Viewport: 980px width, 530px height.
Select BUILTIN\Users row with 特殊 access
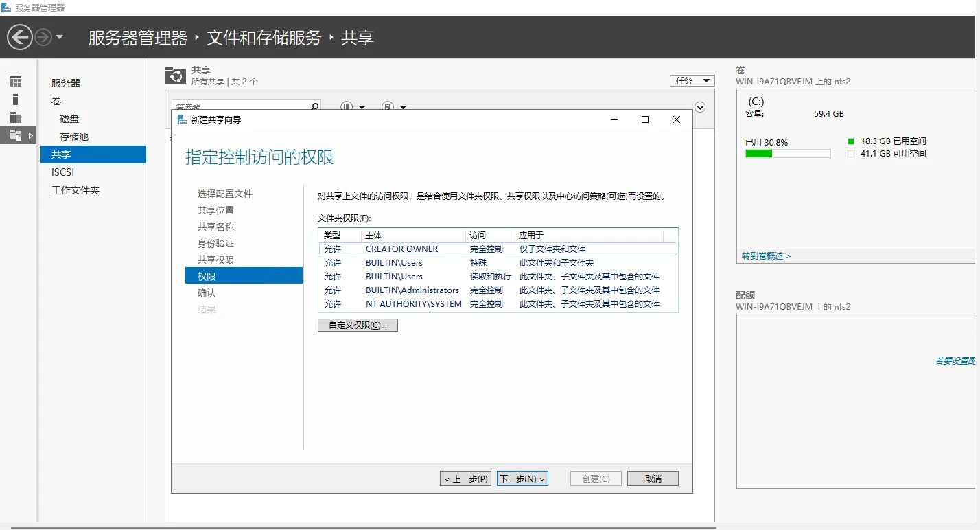coord(498,263)
